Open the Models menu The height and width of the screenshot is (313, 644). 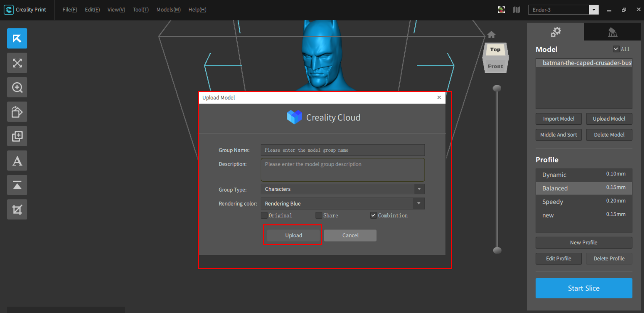point(168,10)
